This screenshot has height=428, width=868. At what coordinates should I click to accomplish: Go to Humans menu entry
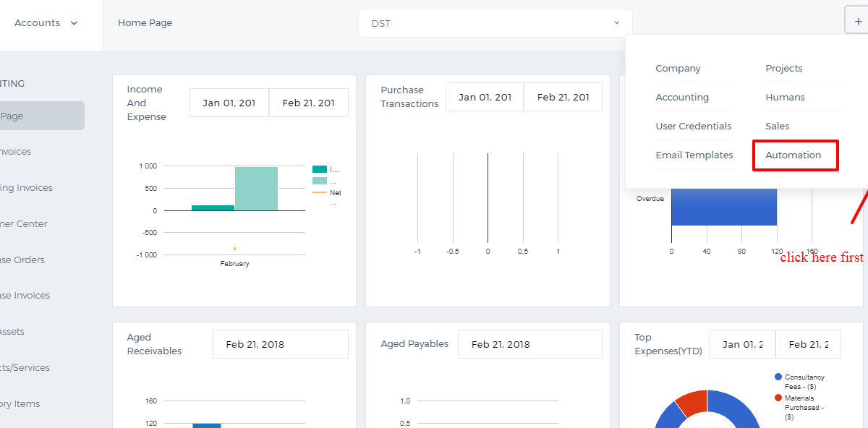785,98
